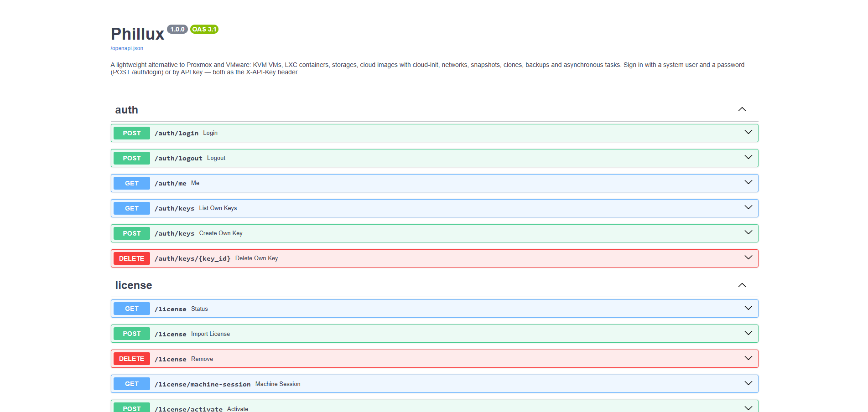This screenshot has height=412, width=868.
Task: Click the GET badge for List Own Keys
Action: point(132,208)
